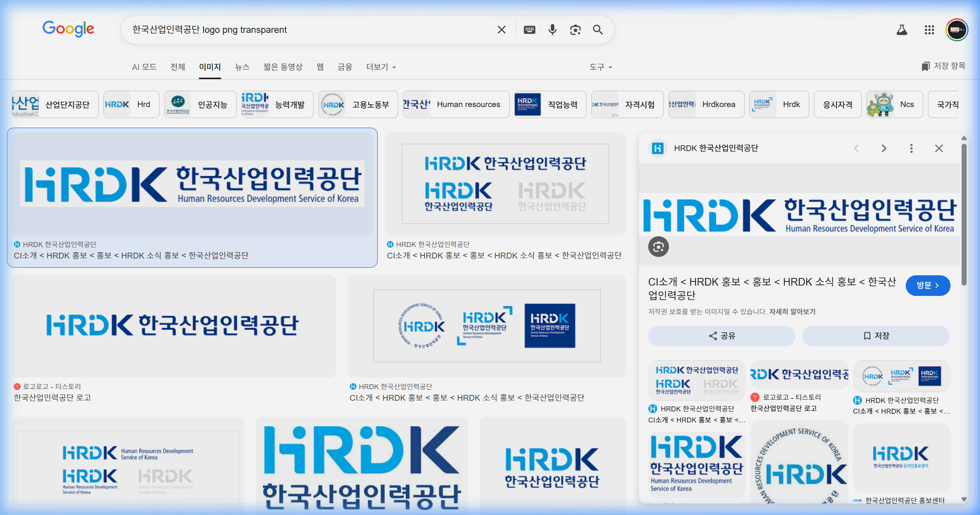The image size is (980, 515).
Task: Search inside image with Lens button on preview
Action: click(x=659, y=247)
